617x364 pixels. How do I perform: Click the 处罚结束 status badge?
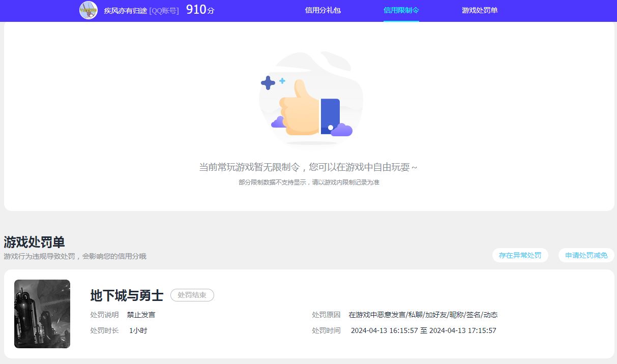(x=192, y=295)
